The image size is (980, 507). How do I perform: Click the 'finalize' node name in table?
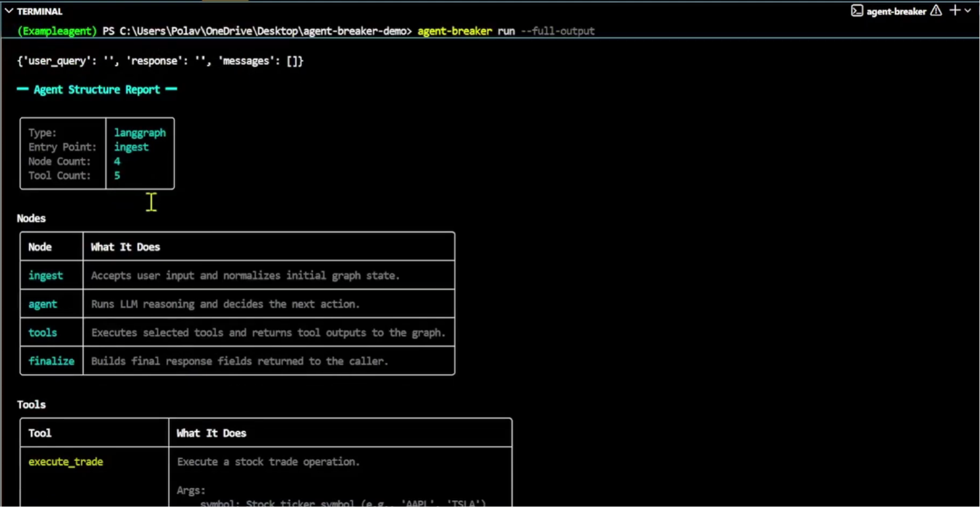[51, 361]
